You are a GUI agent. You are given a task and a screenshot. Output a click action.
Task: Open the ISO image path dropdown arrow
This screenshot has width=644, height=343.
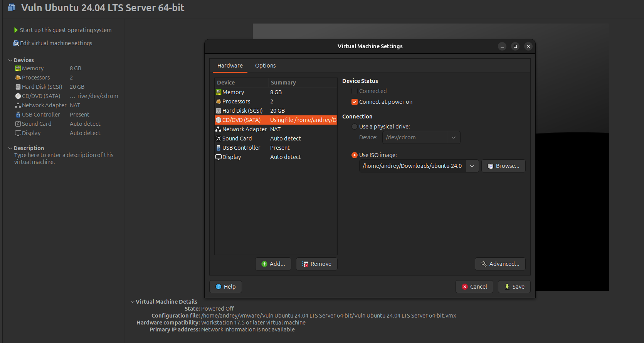(472, 166)
